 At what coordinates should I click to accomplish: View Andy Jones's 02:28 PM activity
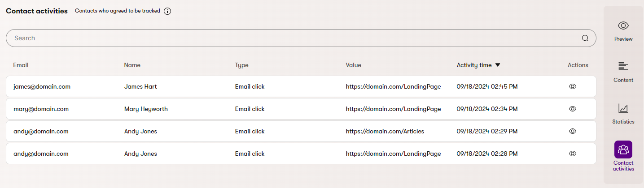[572, 154]
